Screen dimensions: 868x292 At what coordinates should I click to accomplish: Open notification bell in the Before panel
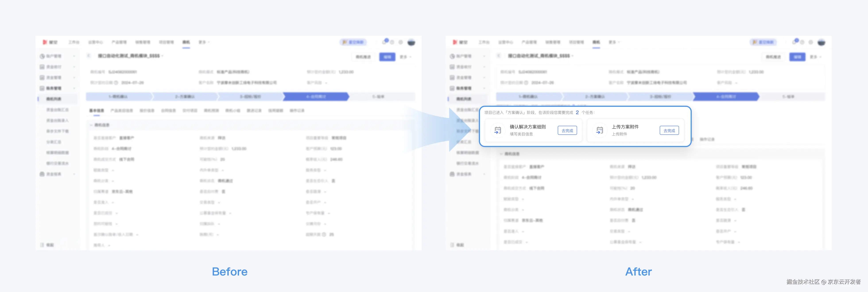point(384,42)
